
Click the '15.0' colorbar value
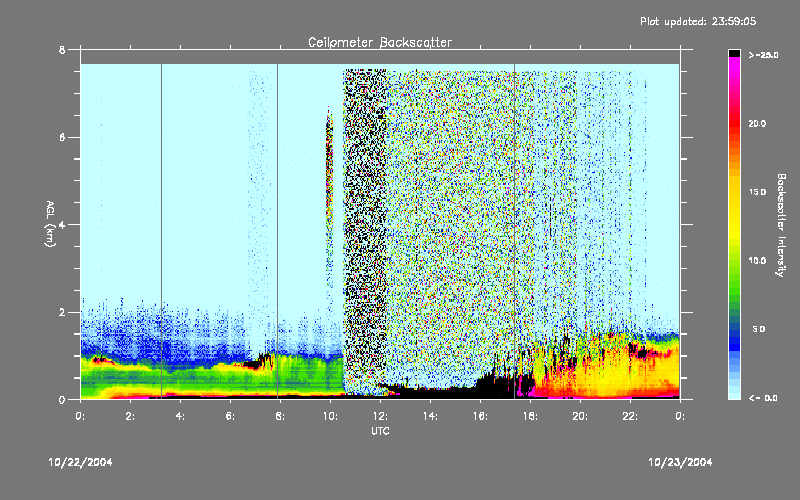757,192
